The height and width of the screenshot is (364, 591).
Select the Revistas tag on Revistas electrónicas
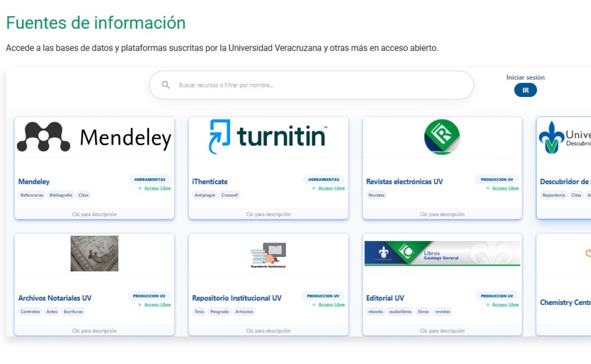click(x=376, y=195)
